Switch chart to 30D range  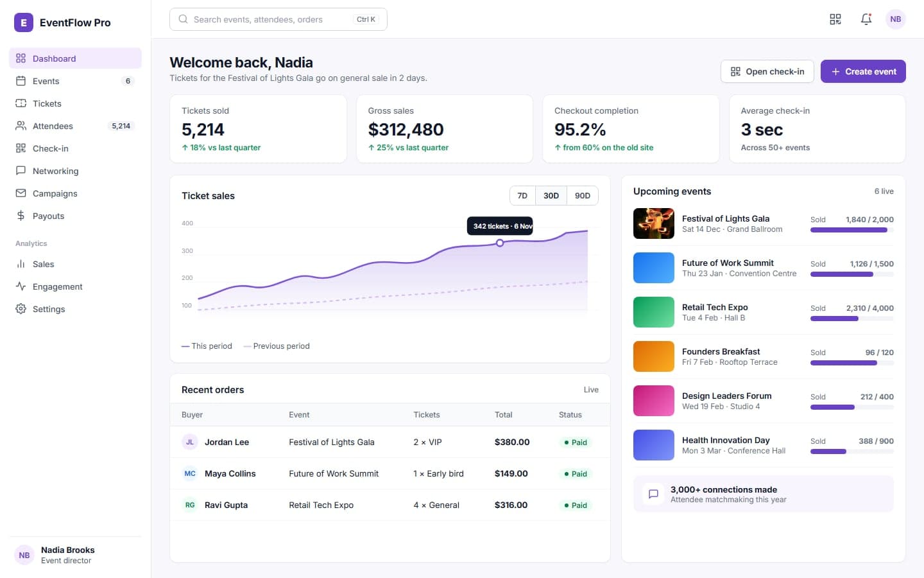click(x=551, y=196)
